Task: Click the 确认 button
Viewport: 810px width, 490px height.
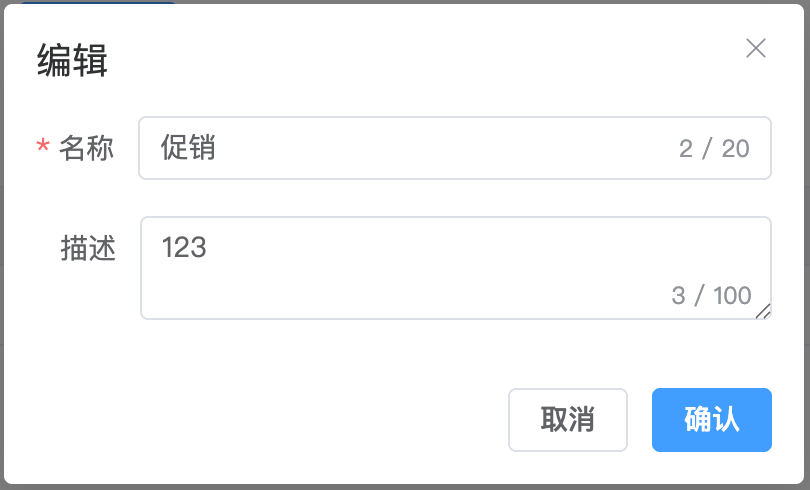Action: coord(711,420)
